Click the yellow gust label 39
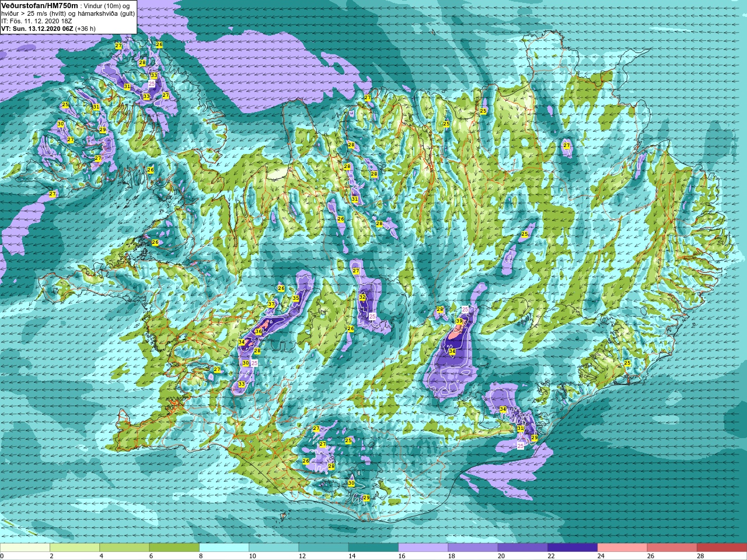 tap(459, 321)
